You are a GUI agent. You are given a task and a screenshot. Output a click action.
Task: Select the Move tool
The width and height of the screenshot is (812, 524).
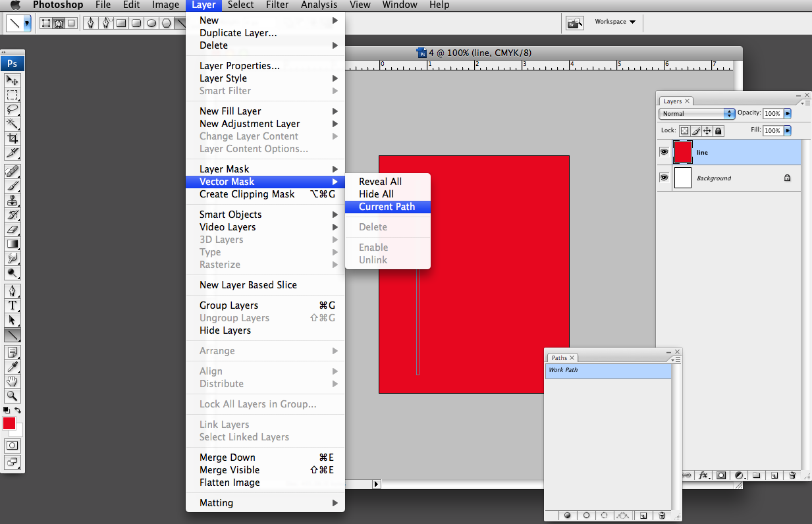[x=13, y=80]
